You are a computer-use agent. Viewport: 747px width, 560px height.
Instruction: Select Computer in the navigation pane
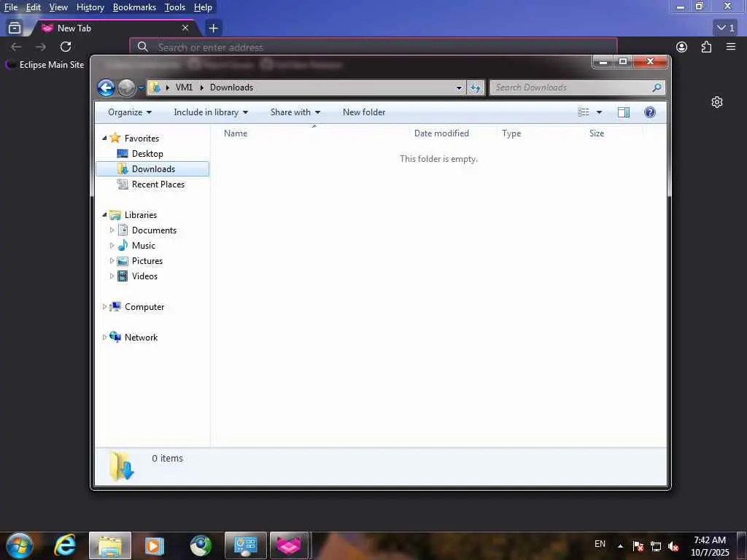point(144,307)
